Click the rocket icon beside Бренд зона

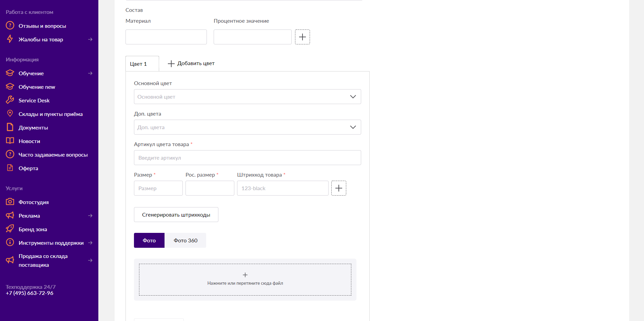point(10,229)
